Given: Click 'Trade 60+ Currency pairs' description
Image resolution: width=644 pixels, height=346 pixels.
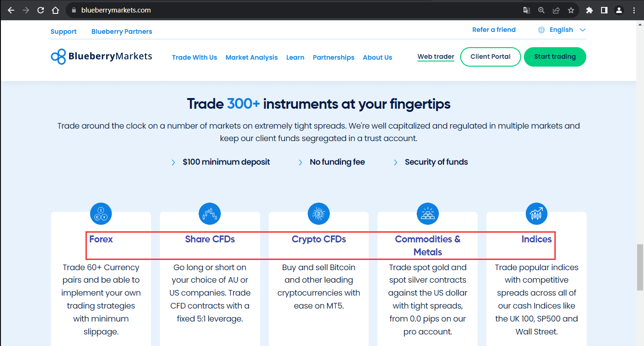Looking at the screenshot, I should tap(101, 299).
